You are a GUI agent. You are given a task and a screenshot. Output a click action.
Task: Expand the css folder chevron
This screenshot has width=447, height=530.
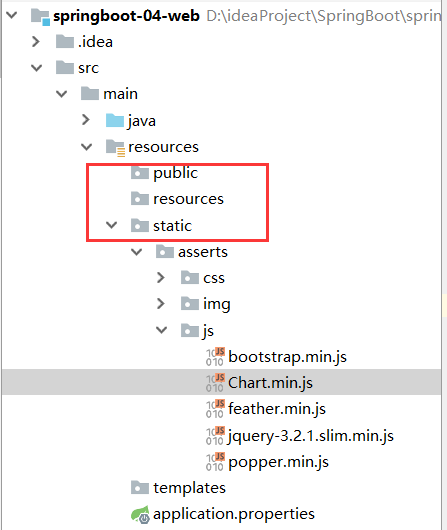click(161, 278)
